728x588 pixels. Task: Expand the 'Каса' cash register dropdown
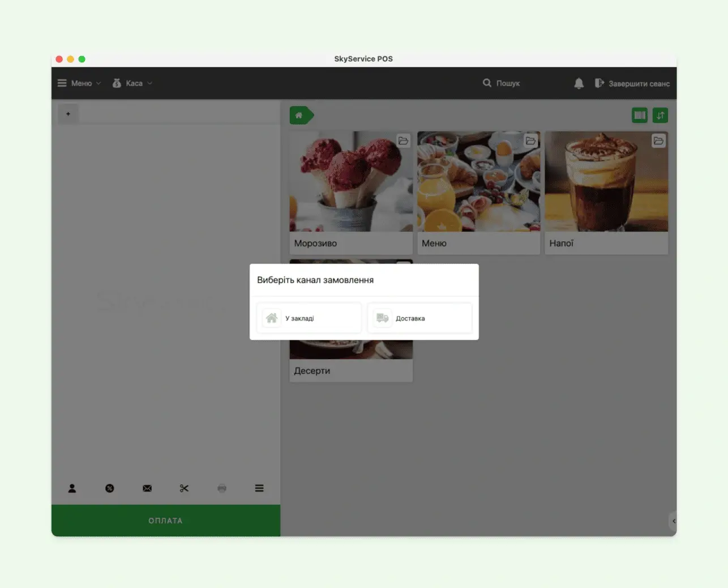pos(132,83)
